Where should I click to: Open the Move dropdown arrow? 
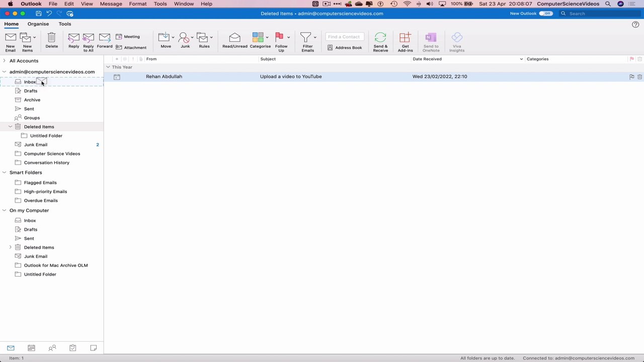pos(173,37)
